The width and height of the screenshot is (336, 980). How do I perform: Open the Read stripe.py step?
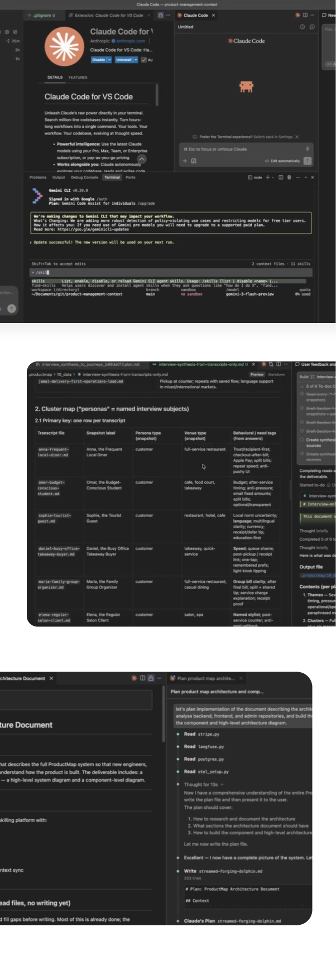(x=201, y=734)
